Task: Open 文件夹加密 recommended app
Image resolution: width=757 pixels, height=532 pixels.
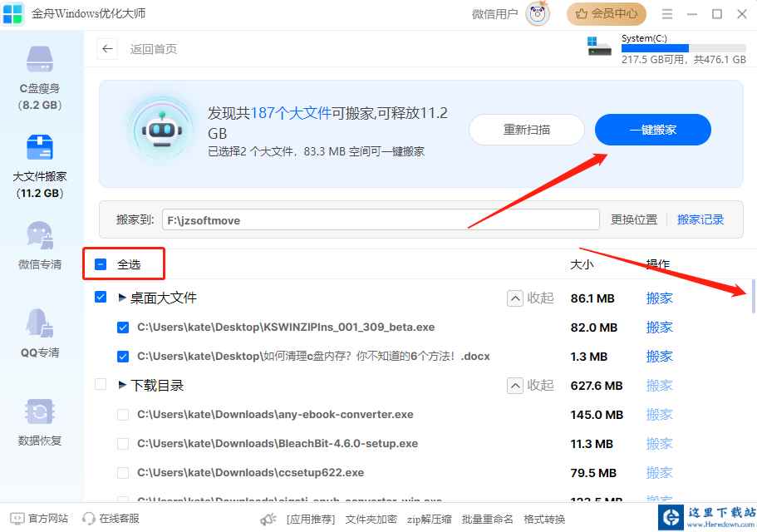Action: pyautogui.click(x=371, y=520)
